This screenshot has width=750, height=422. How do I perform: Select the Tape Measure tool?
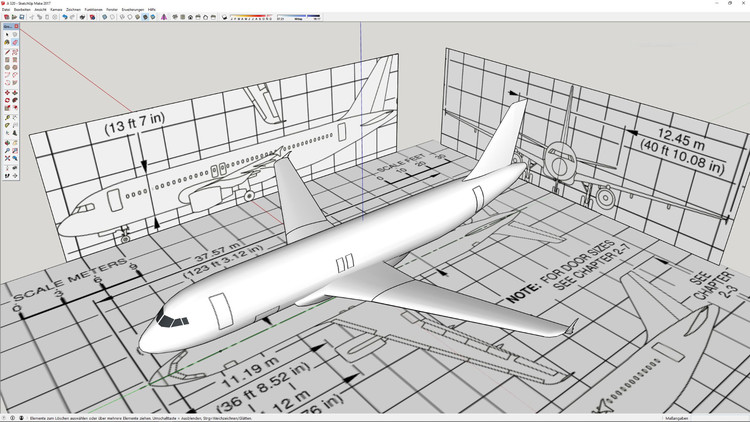(7, 117)
